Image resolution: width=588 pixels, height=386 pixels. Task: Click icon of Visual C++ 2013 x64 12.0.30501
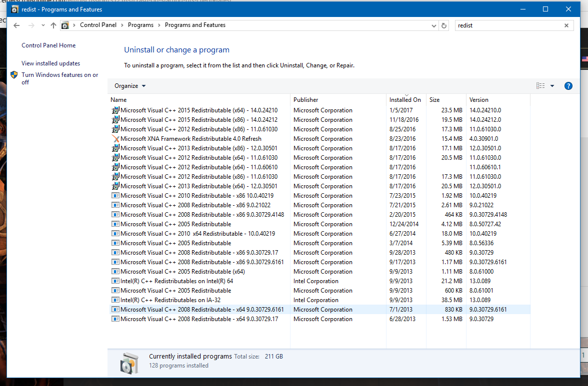[x=115, y=186]
